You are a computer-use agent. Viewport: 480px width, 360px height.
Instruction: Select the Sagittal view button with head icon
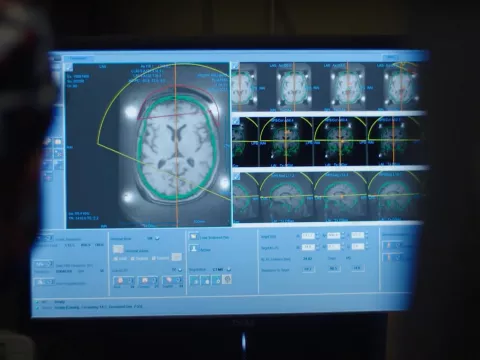(173, 281)
